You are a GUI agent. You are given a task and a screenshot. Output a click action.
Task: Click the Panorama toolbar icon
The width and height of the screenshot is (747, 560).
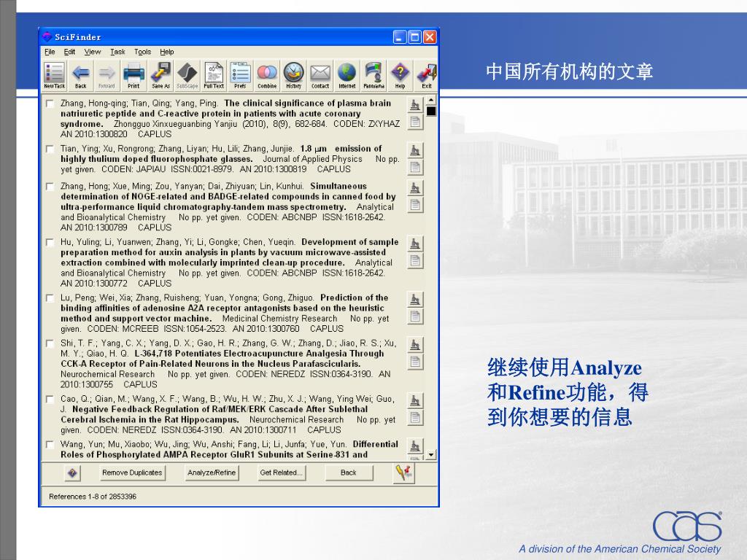pos(373,75)
